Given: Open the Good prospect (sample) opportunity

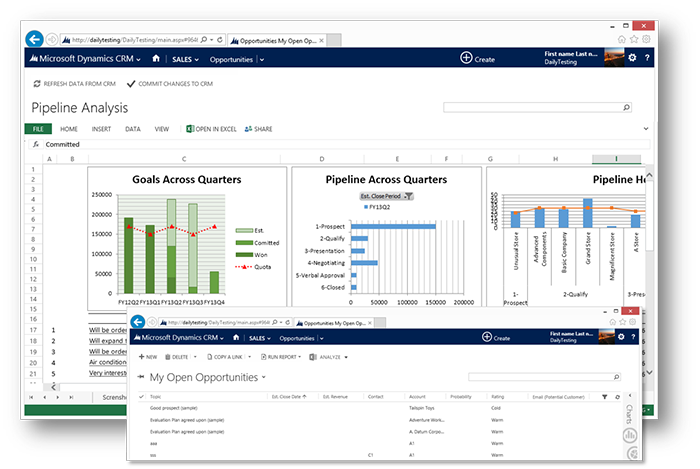Looking at the screenshot, I should coord(173,407).
